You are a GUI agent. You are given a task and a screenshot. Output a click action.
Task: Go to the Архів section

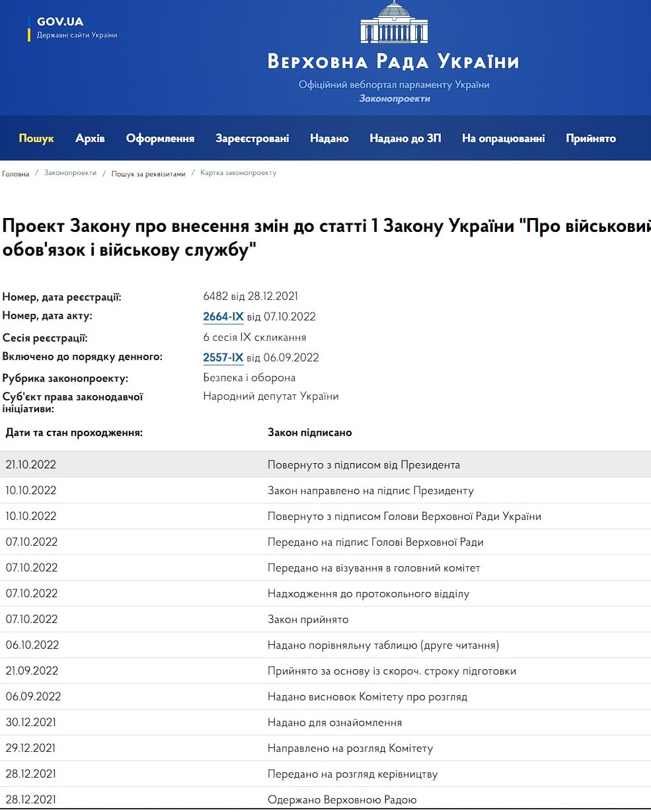point(90,138)
